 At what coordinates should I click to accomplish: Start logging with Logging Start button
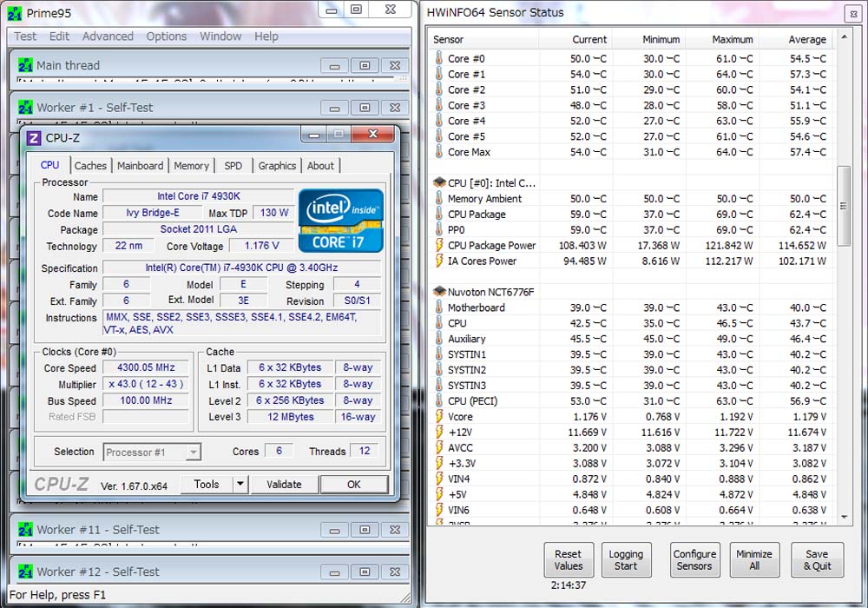tap(626, 559)
